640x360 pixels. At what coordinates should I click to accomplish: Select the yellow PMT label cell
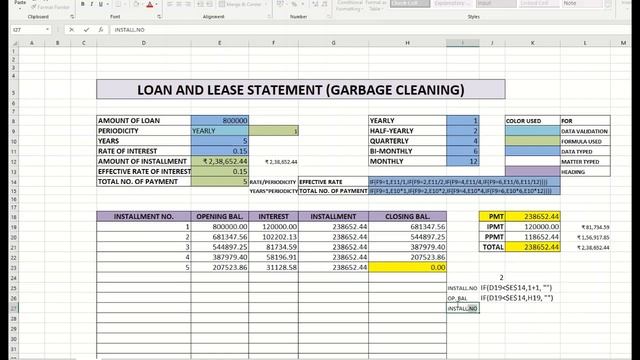pos(492,216)
